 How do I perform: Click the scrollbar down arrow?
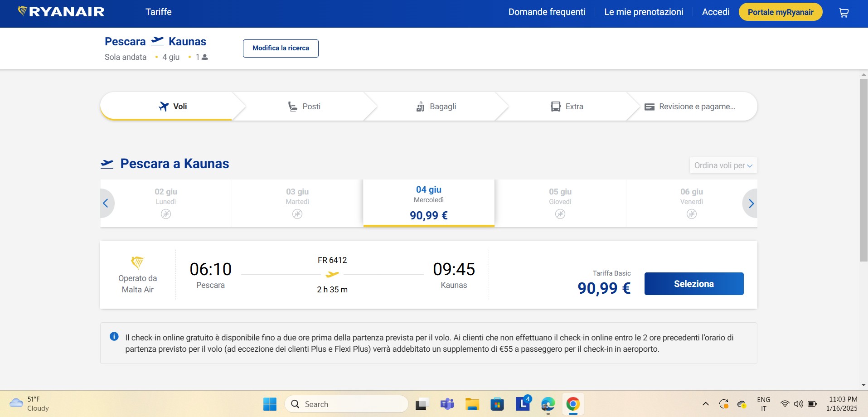(863, 385)
